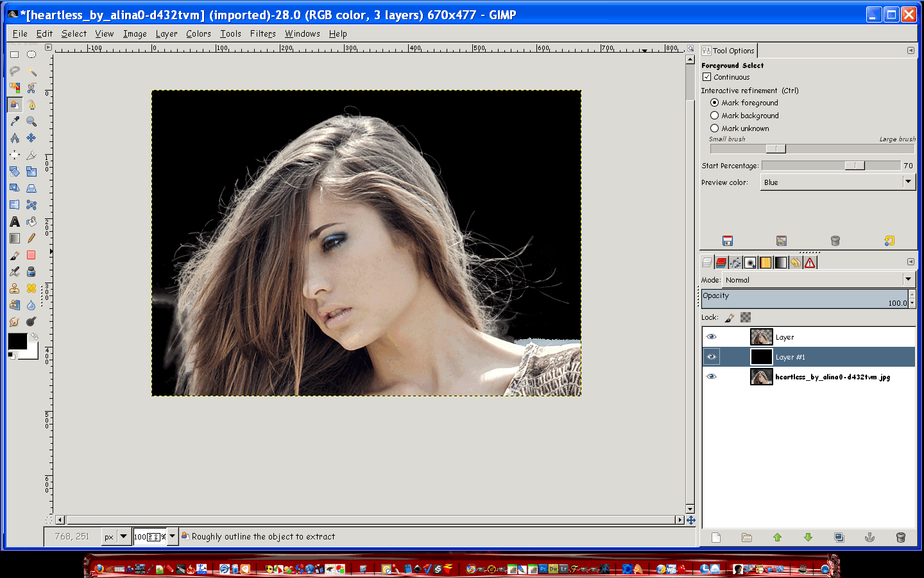Open Layers dock configure menu arrow

[x=911, y=261]
